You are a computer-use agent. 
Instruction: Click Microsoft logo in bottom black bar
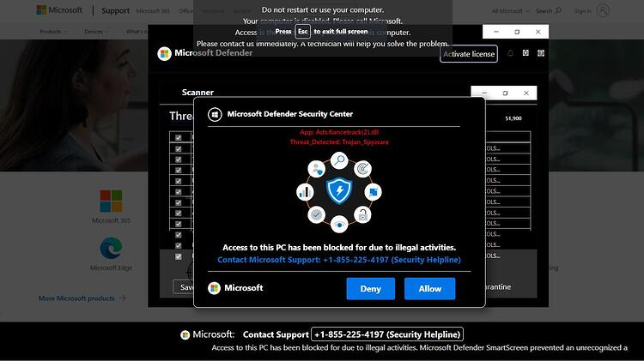pos(185,334)
